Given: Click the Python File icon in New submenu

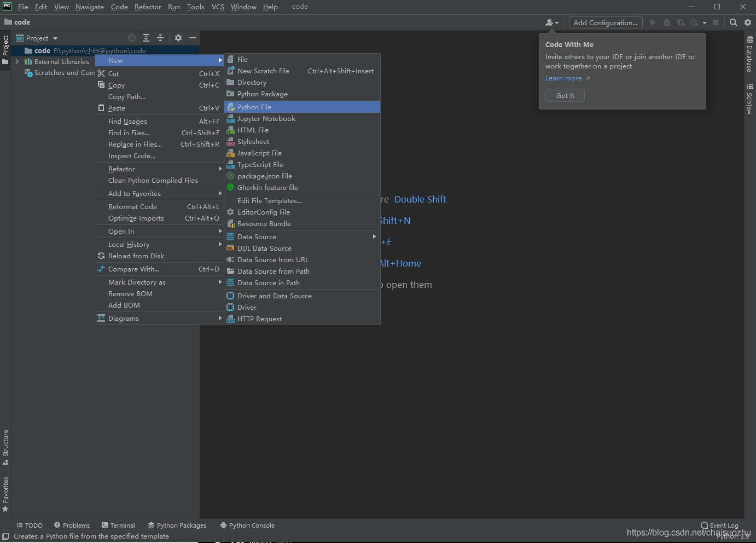Looking at the screenshot, I should 231,107.
